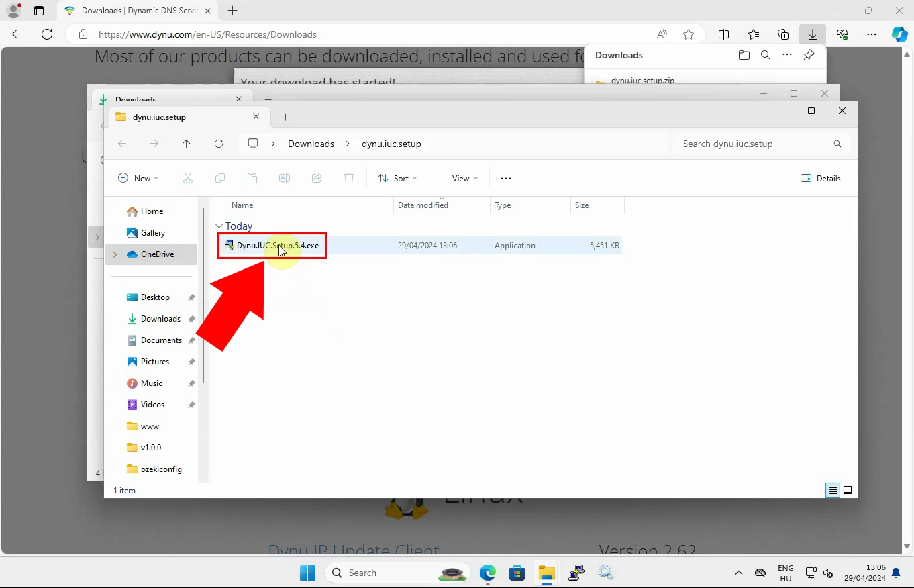Viewport: 914px width, 588px height.
Task: Click chevron after Downloads in breadcrumb
Action: pyautogui.click(x=348, y=144)
